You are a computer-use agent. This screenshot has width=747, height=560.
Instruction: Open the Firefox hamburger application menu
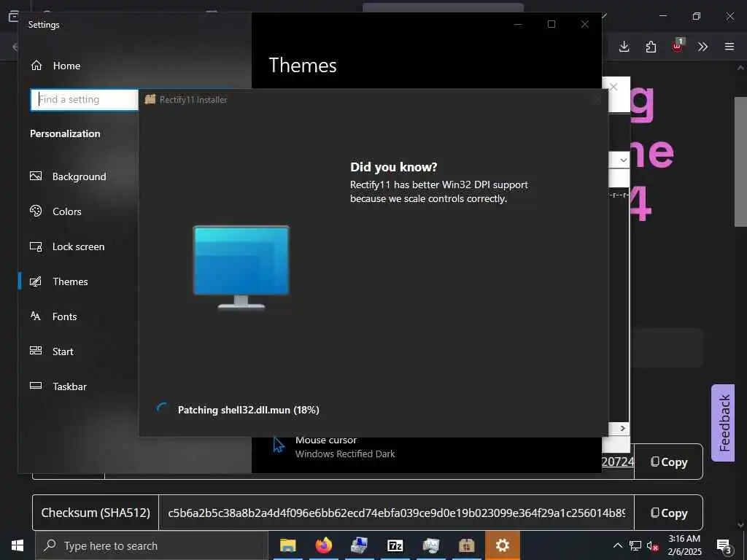[729, 47]
